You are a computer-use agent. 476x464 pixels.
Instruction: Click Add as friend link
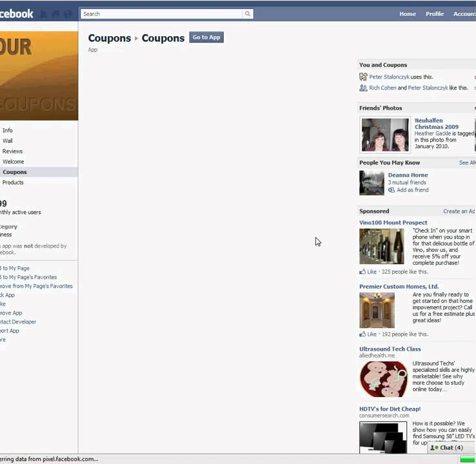pos(413,190)
